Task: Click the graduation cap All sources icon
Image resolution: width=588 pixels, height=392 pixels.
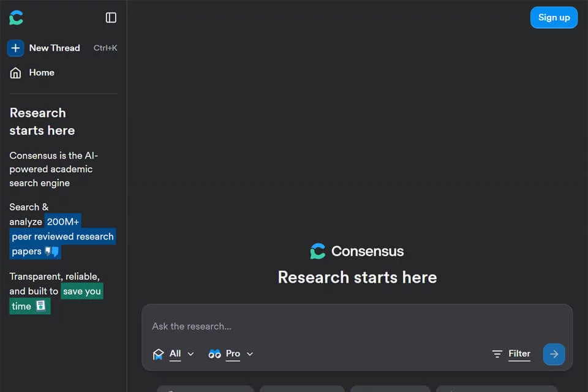Action: [158, 354]
